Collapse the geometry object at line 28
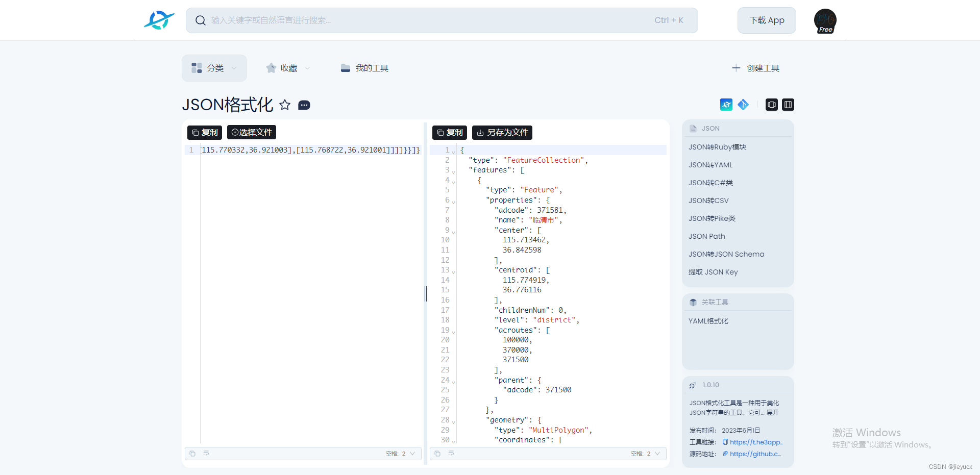 click(453, 422)
